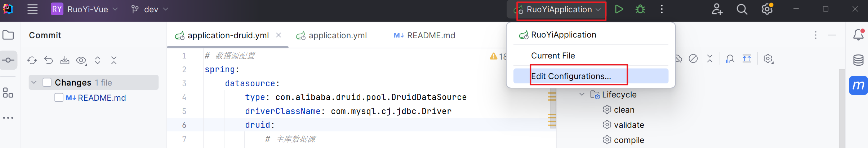Shelve changes with the download-tray icon
The height and width of the screenshot is (148, 868).
coord(65,60)
